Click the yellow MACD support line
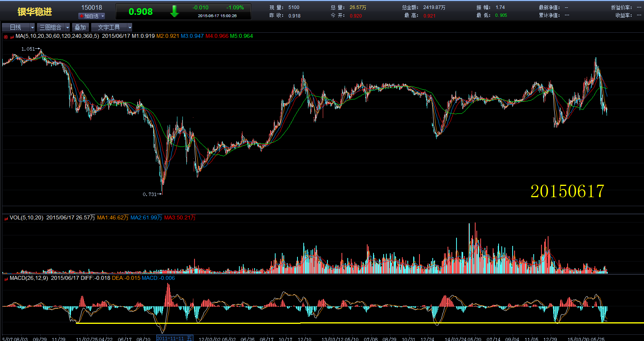Viewport: 644px width, 341px height. (312, 323)
